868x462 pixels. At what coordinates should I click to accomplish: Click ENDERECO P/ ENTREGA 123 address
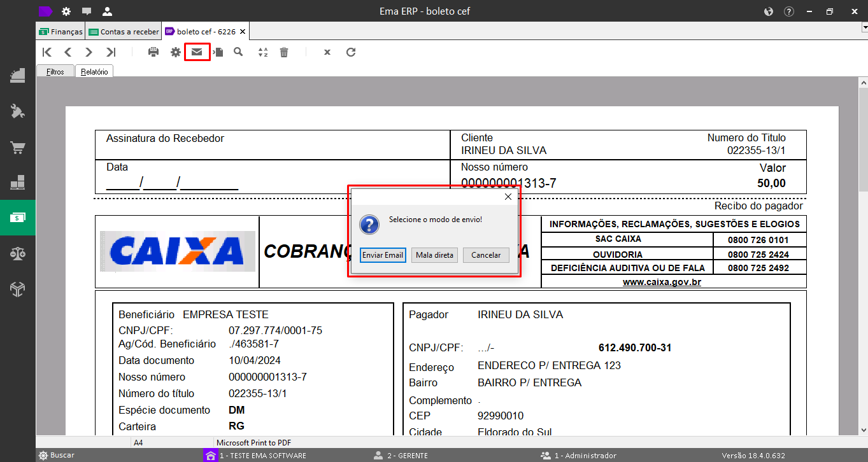pyautogui.click(x=549, y=365)
